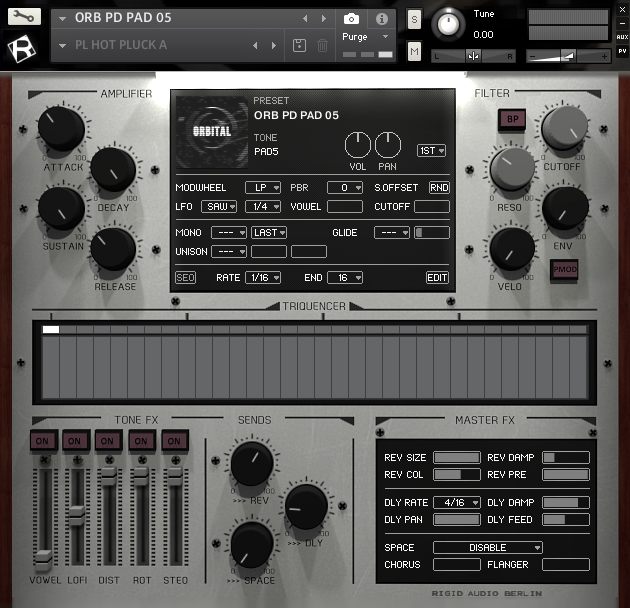Viewport: 630px width, 608px height.
Task: Click the PAN knob in the display
Action: pos(388,145)
